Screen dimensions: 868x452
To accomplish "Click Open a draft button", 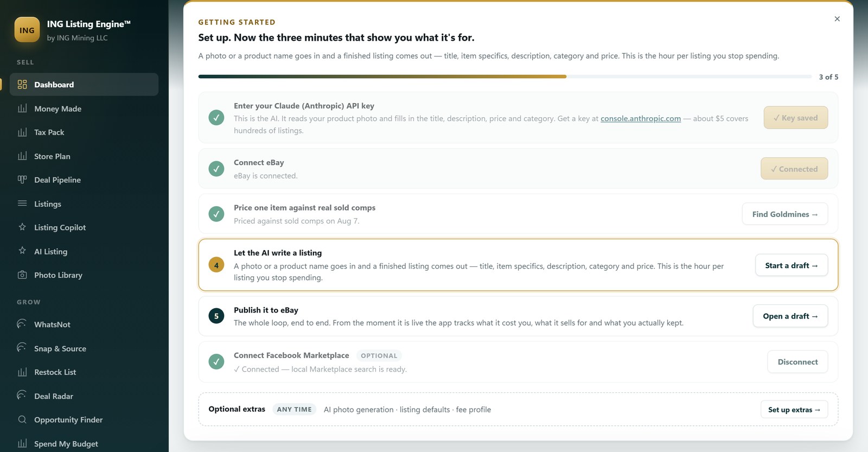I will pyautogui.click(x=790, y=316).
